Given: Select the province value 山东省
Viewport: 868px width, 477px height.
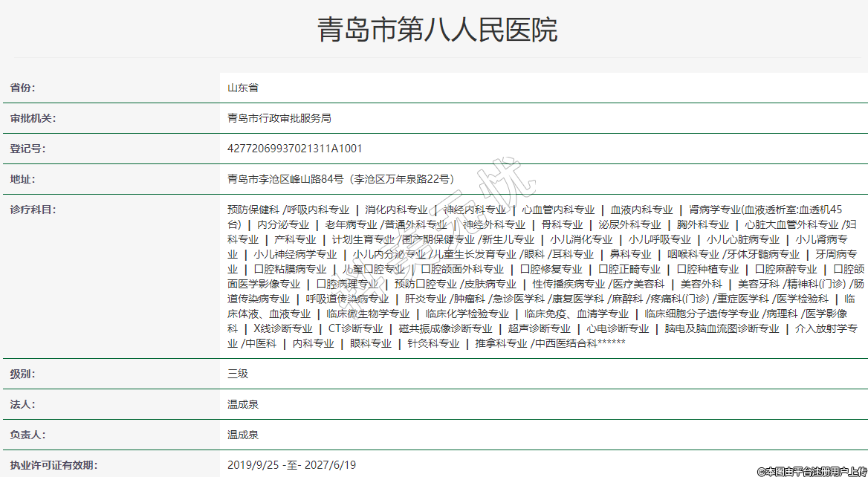Looking at the screenshot, I should click(x=243, y=88).
